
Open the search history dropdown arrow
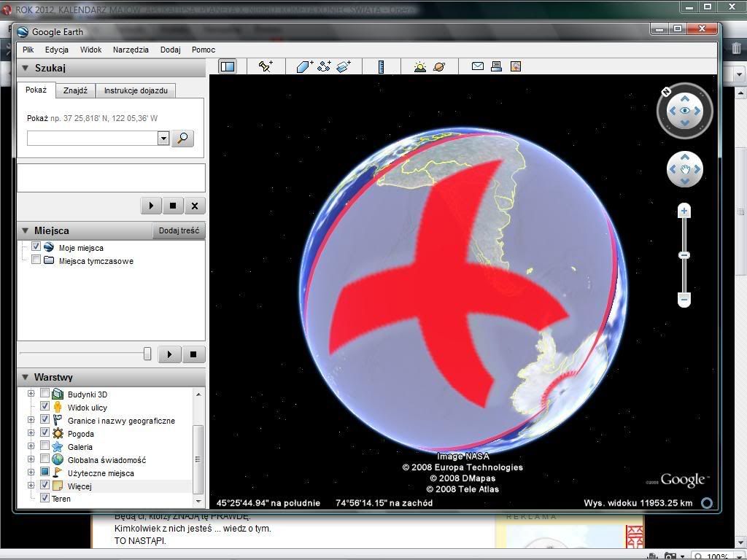click(x=163, y=139)
